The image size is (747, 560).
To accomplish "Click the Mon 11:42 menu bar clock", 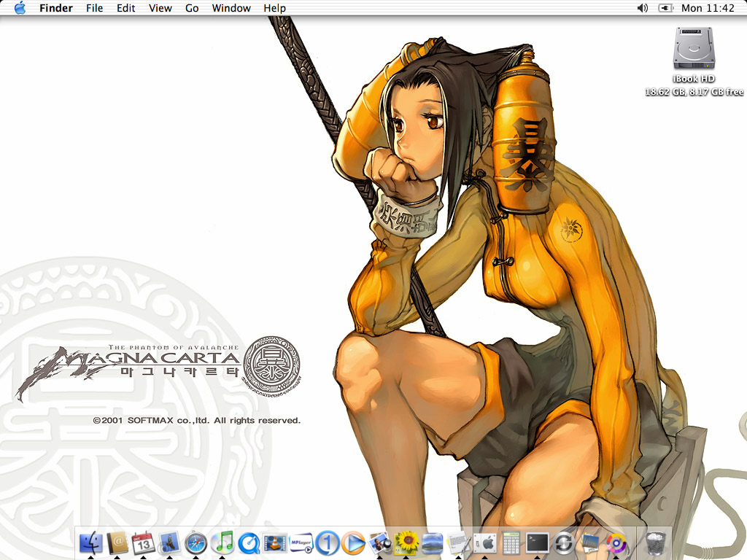I will [708, 8].
